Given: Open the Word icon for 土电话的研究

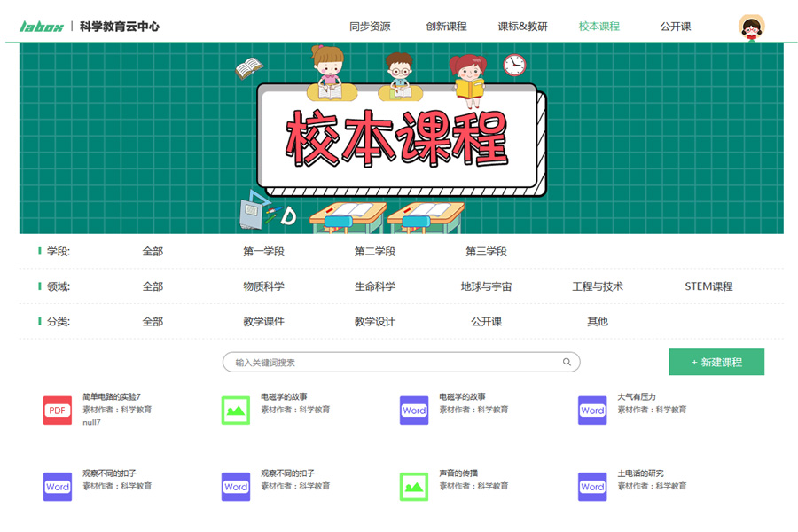Looking at the screenshot, I should (592, 487).
